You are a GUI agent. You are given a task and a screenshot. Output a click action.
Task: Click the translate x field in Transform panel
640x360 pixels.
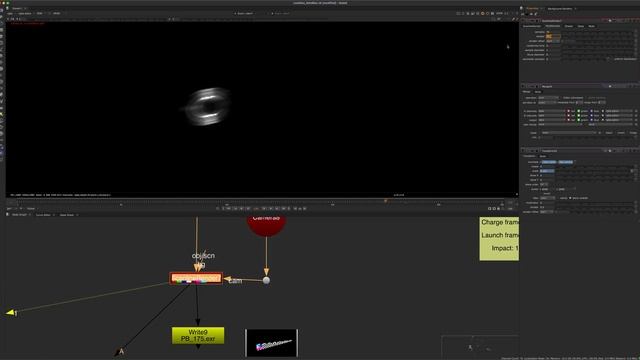[549, 162]
